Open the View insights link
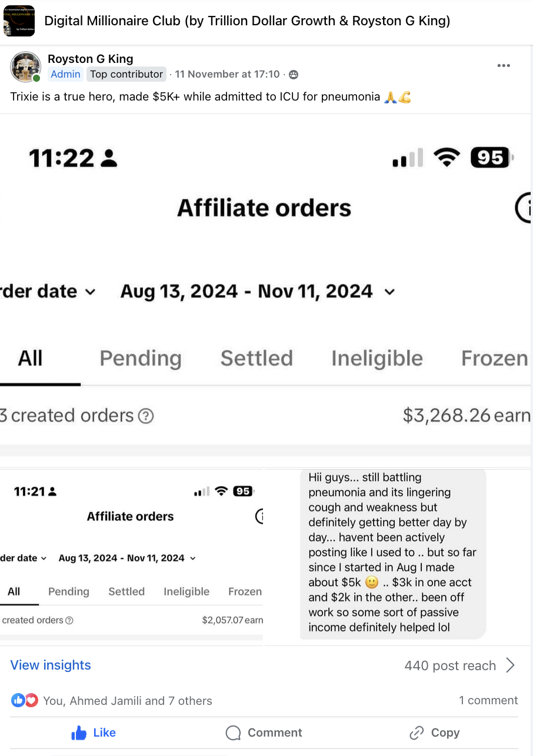The width and height of the screenshot is (533, 756). pyautogui.click(x=51, y=665)
